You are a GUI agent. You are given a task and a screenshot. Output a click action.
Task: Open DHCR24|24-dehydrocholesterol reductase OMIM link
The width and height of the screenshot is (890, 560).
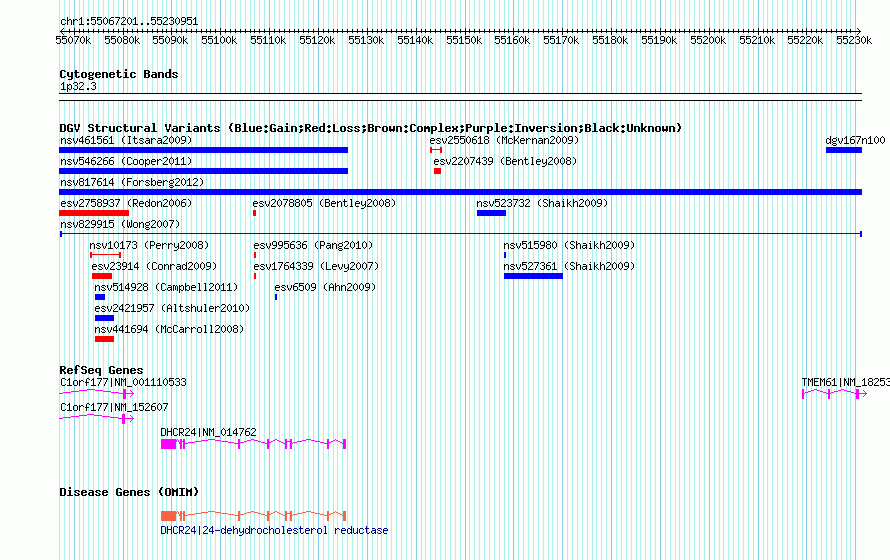coord(274,530)
